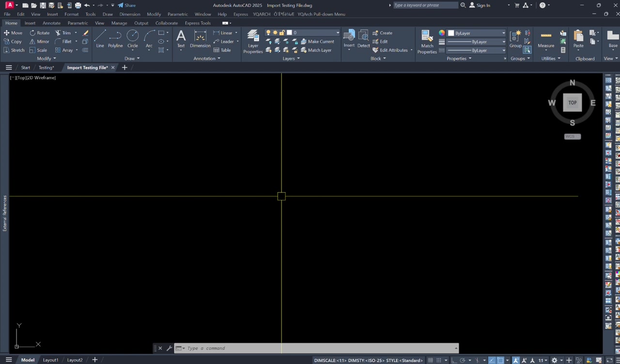Image resolution: width=620 pixels, height=364 pixels.
Task: Click Make Current layer button
Action: 317,42
